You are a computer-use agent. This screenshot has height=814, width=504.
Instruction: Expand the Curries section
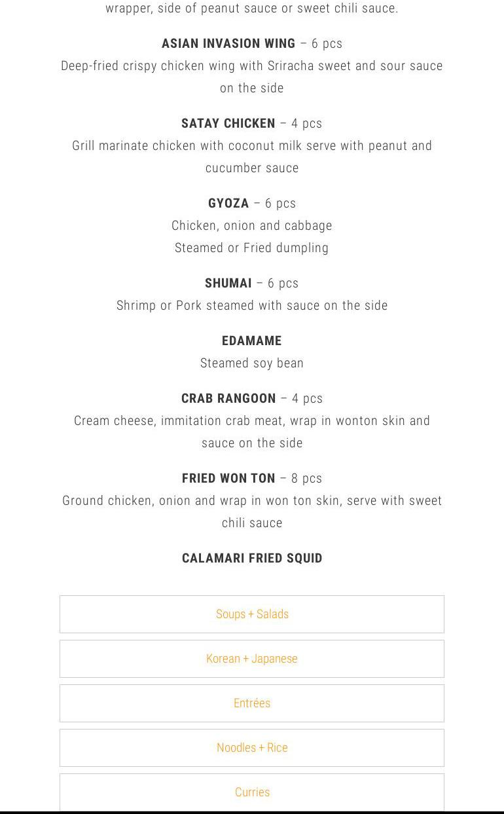[252, 792]
